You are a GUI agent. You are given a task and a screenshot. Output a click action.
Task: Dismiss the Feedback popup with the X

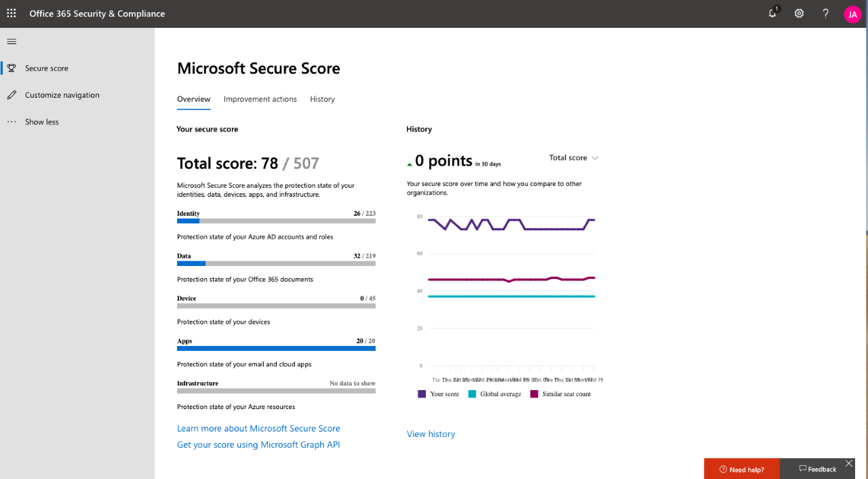click(x=849, y=463)
